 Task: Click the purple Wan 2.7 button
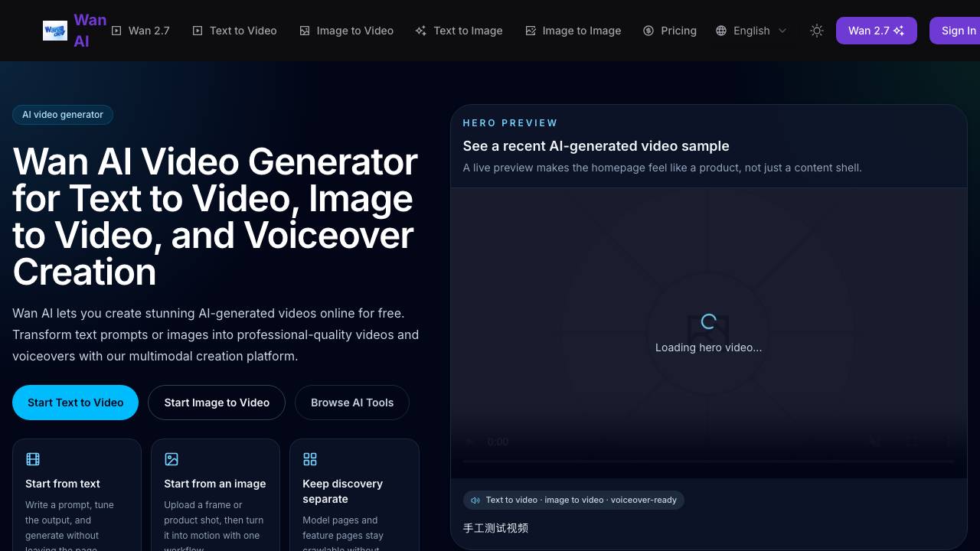(876, 31)
